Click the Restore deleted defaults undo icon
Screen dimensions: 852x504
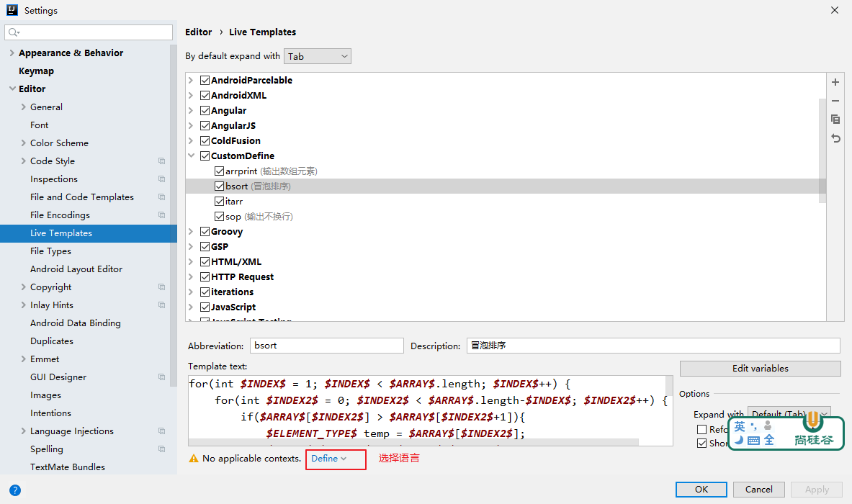point(835,138)
